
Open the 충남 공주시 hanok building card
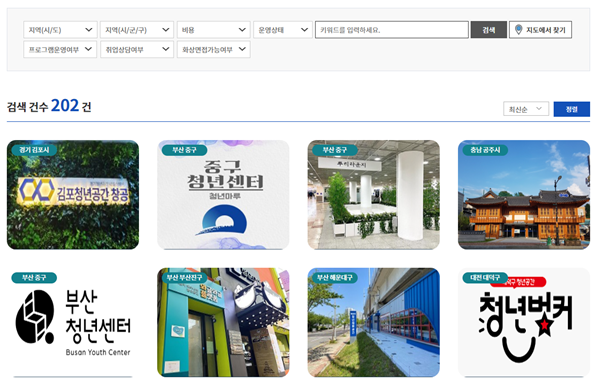(524, 195)
